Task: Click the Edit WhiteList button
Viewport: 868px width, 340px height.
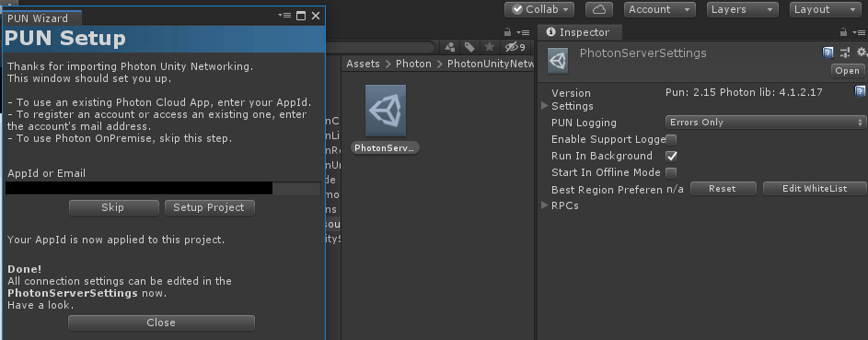Action: (815, 189)
